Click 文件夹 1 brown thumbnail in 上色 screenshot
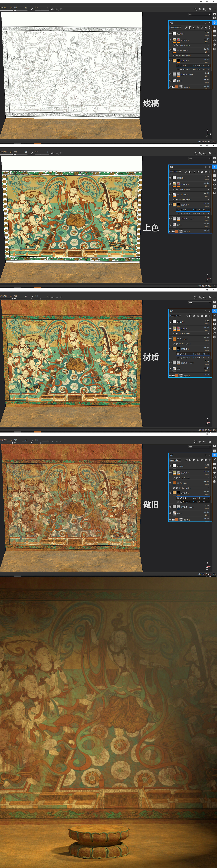Viewport: 217px width, 868px height. (x=177, y=231)
